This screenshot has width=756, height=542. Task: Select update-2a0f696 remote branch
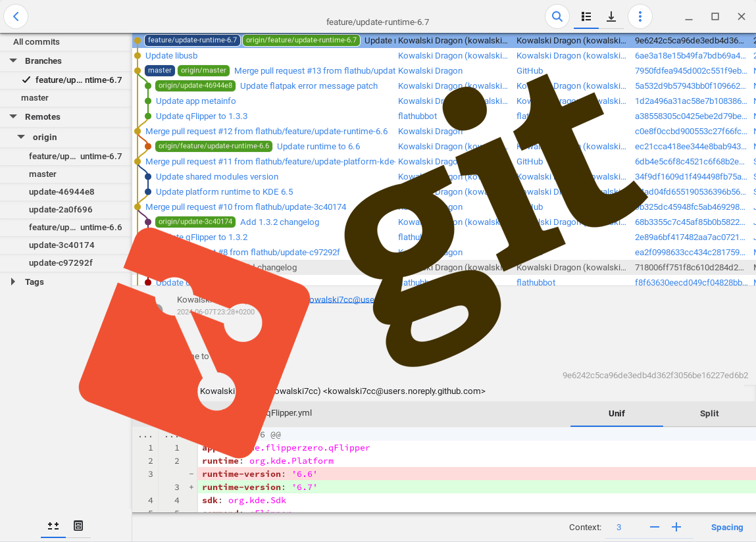pyautogui.click(x=66, y=210)
